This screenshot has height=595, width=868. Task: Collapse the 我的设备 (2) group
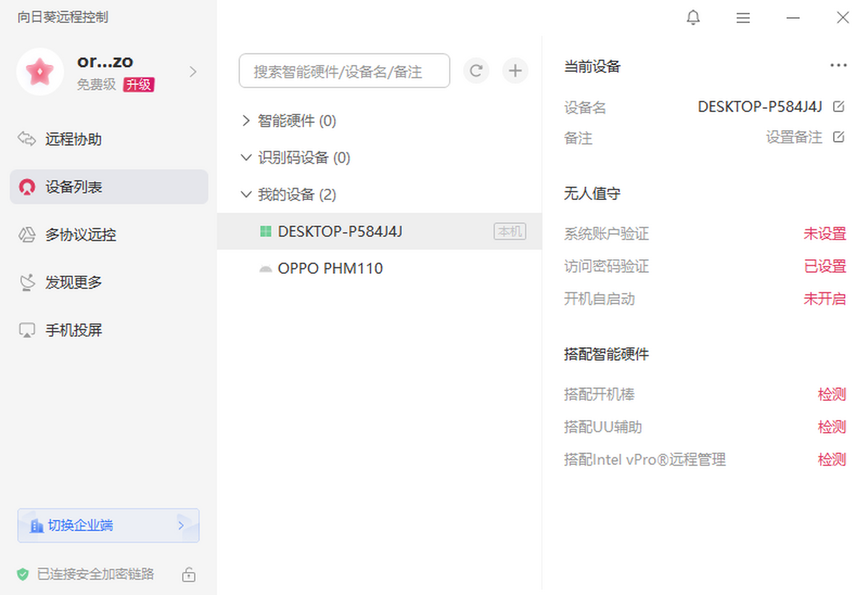tap(247, 195)
